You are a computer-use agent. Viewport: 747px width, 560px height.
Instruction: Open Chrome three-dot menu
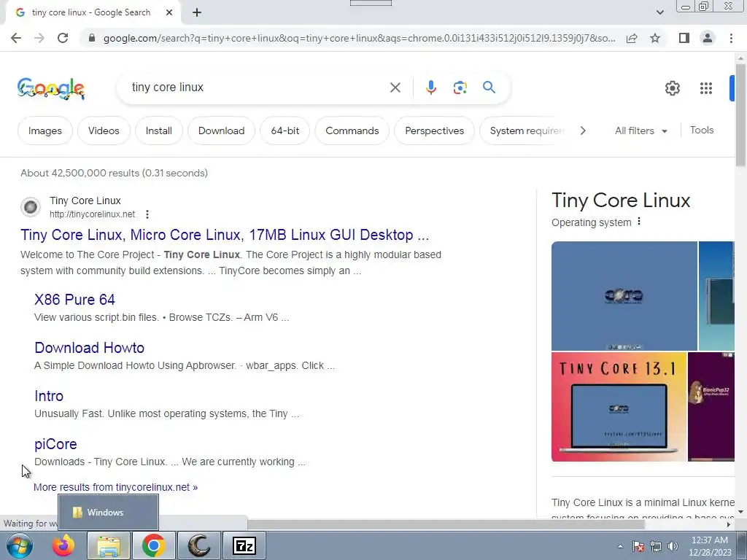731,38
